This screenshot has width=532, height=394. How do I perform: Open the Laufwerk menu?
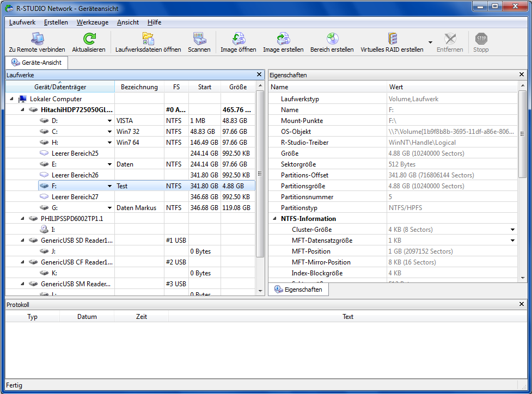[22, 22]
